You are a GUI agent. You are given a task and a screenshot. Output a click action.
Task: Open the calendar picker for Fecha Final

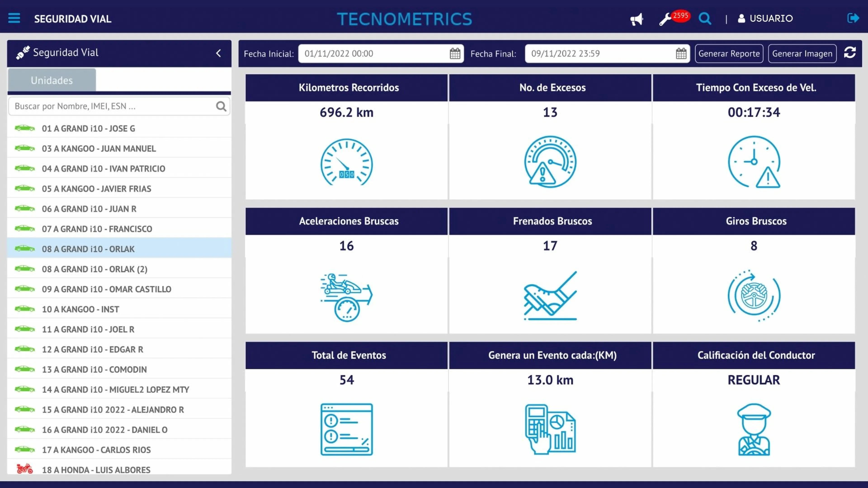tap(681, 53)
